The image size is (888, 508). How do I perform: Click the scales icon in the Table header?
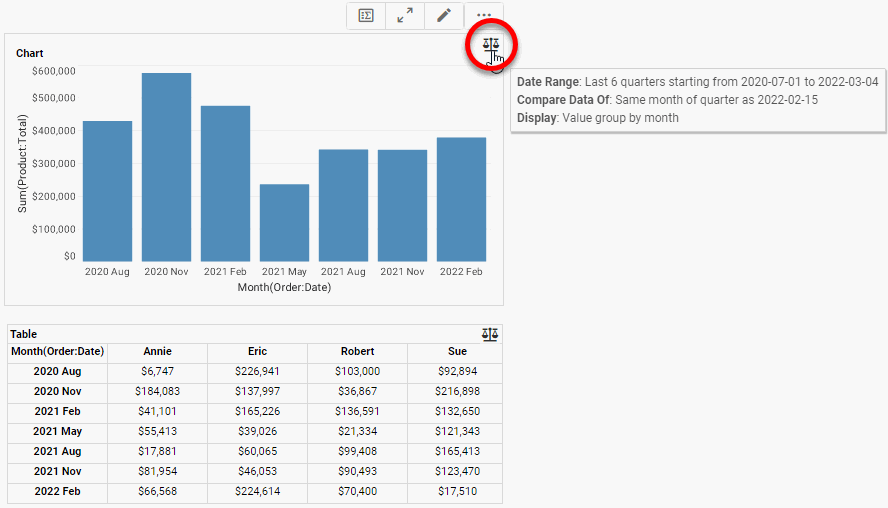click(489, 334)
